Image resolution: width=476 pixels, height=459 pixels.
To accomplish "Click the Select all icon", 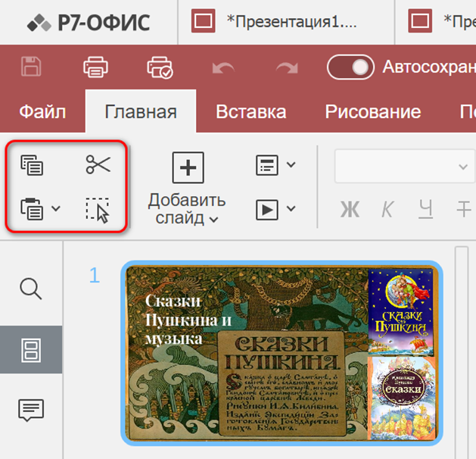I will pos(98,211).
